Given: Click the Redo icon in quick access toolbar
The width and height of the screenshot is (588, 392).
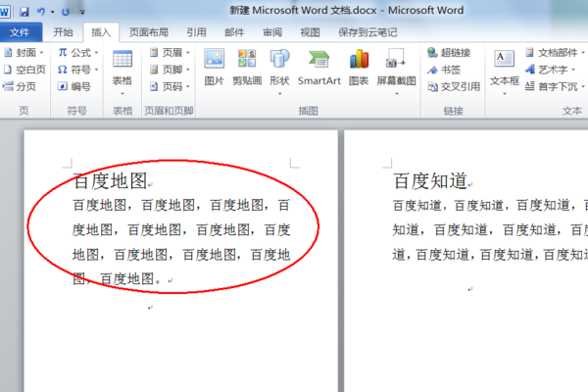Looking at the screenshot, I should 66,12.
